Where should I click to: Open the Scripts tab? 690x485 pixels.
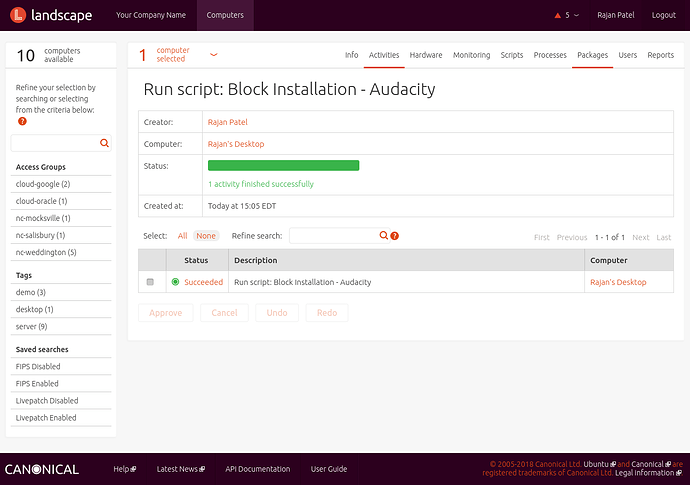click(511, 55)
